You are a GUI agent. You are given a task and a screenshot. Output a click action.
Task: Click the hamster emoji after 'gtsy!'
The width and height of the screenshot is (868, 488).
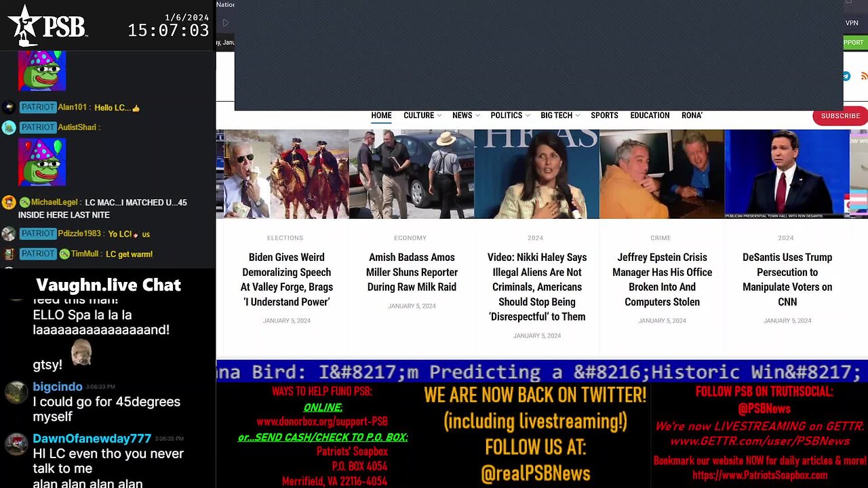tap(81, 352)
